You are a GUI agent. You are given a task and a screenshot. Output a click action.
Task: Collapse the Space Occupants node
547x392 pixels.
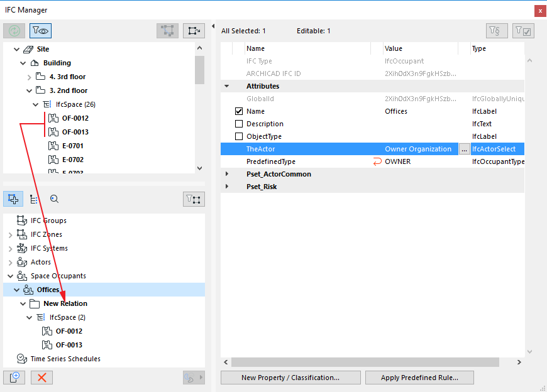[x=11, y=276]
